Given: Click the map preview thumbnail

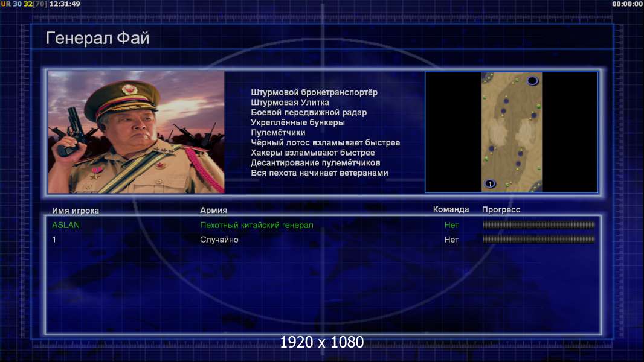Looking at the screenshot, I should tap(511, 132).
